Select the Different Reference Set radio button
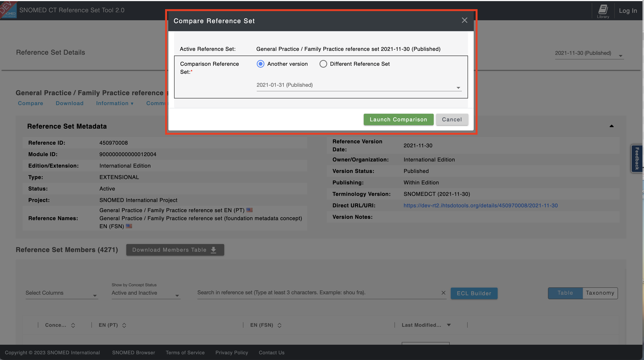The image size is (644, 360). 323,64
